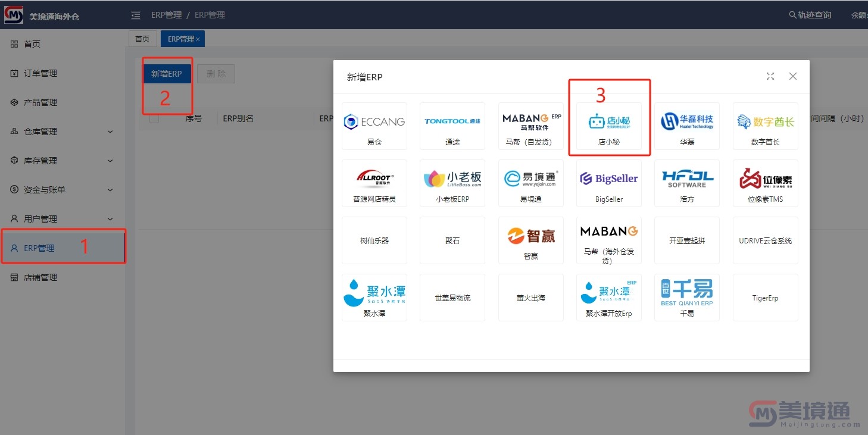Select the 聚水潭开放Erp card
The height and width of the screenshot is (435, 868).
point(609,298)
